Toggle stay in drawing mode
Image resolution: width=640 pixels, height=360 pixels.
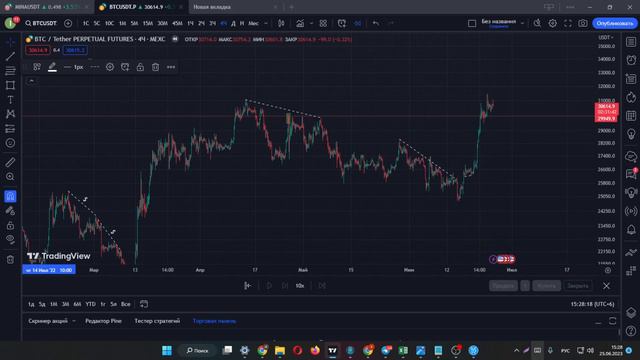[x=10, y=211]
